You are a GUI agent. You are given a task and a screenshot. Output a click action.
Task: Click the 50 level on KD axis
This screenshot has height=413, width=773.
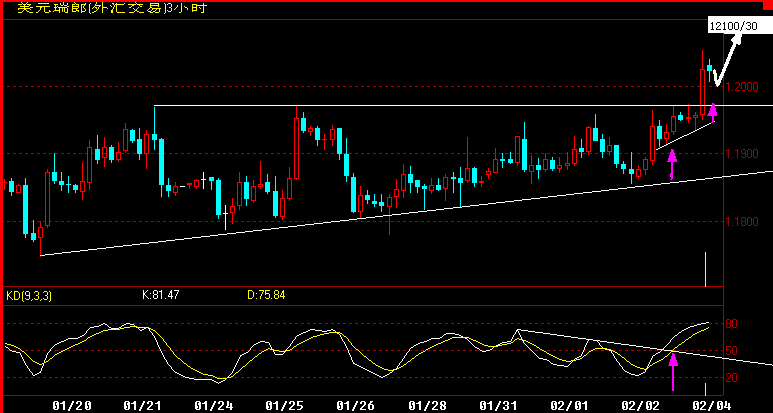click(x=733, y=351)
